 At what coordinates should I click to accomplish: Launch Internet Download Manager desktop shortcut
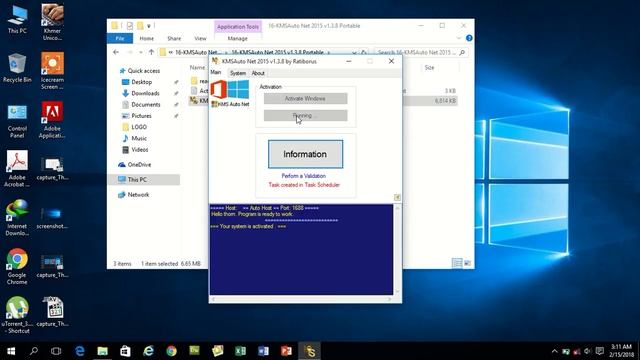[x=17, y=218]
